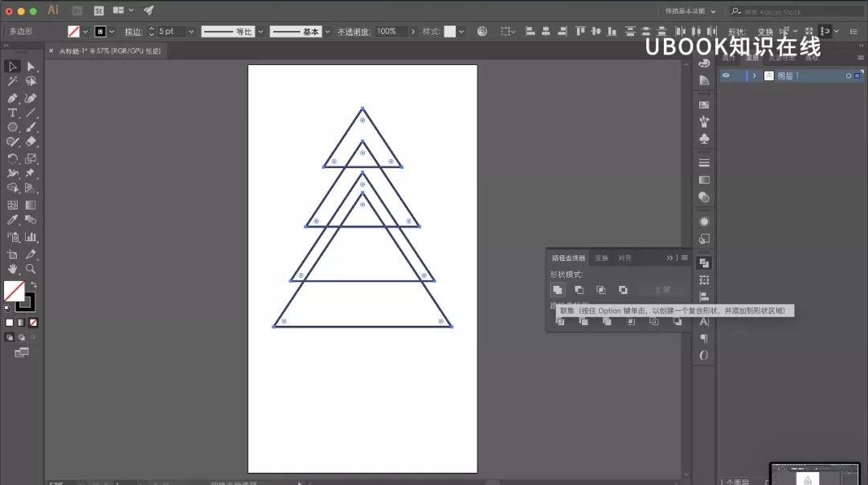868x485 pixels.
Task: Select the Direct Selection tool
Action: point(31,67)
